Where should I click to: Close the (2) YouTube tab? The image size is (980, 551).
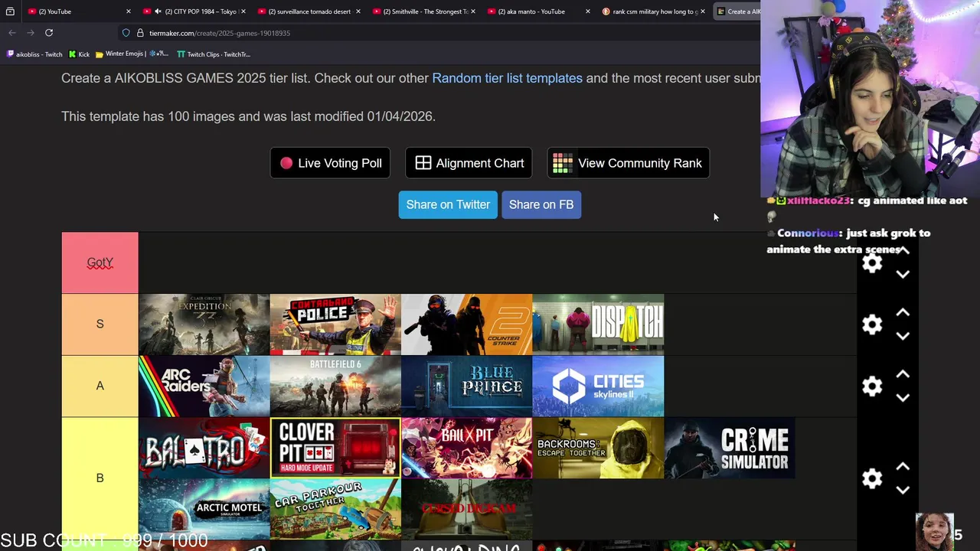pyautogui.click(x=128, y=11)
